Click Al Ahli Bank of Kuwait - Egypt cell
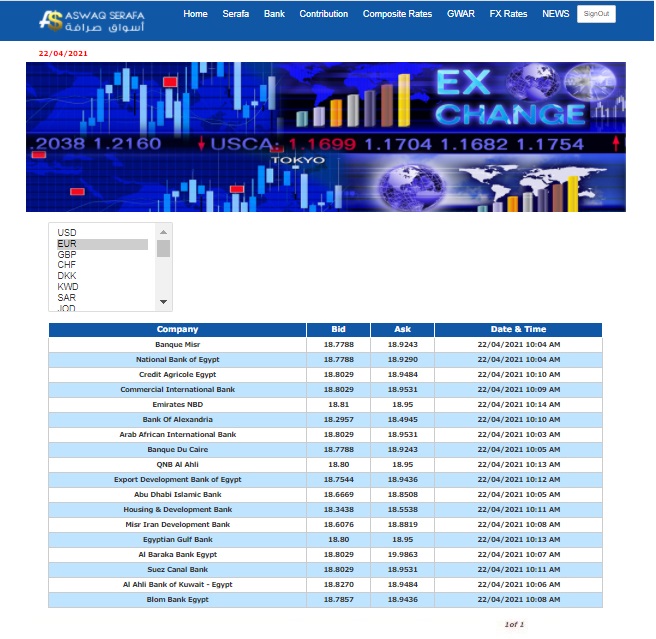Screen dimensions: 656x639 point(177,585)
